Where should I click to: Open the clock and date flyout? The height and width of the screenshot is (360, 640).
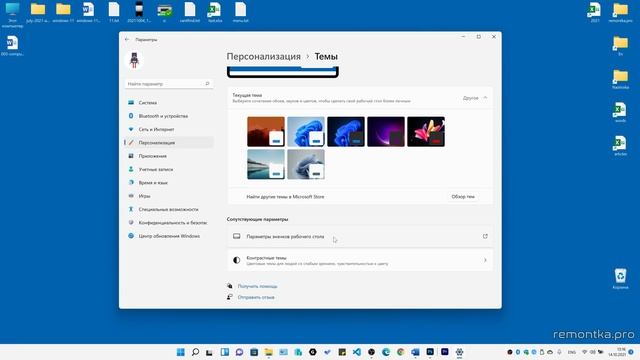click(617, 352)
